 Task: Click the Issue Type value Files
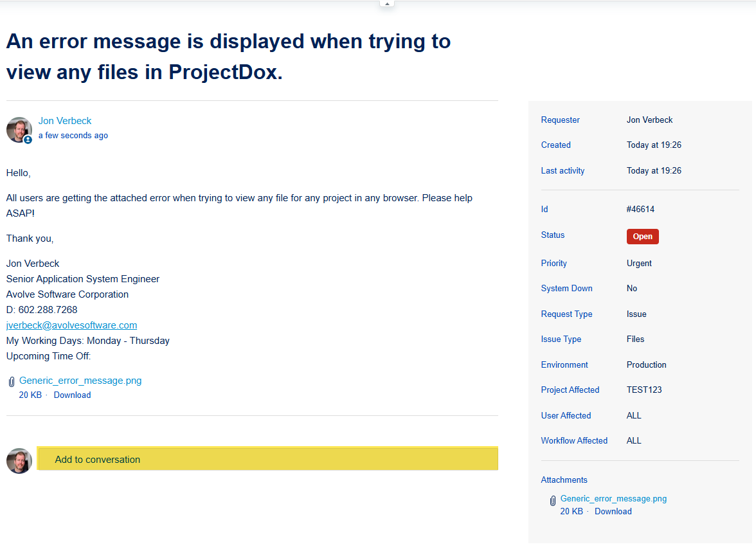(635, 339)
